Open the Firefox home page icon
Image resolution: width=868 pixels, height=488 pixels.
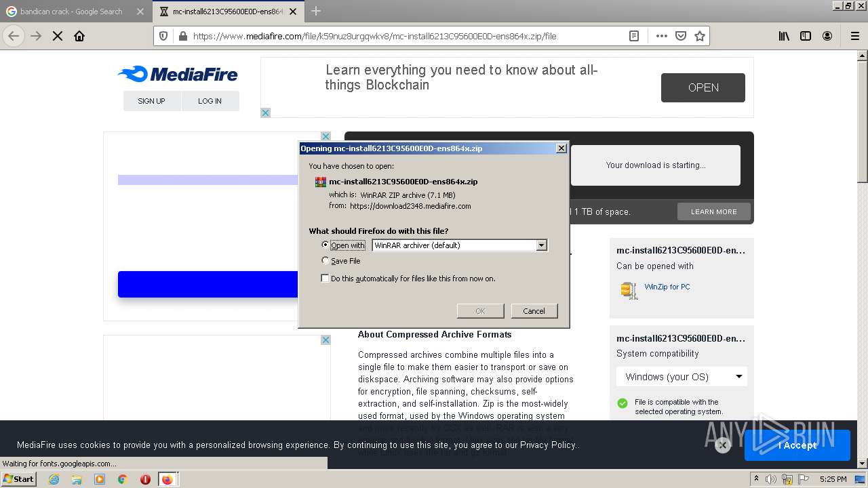click(x=79, y=36)
